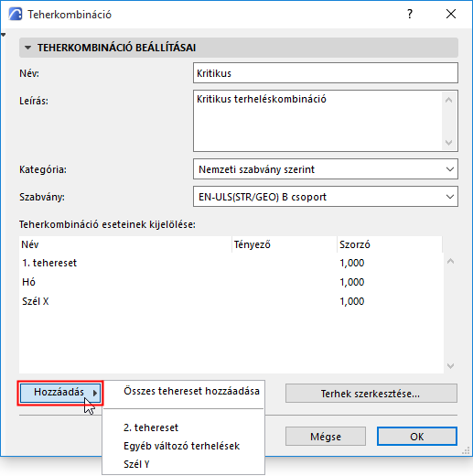Click the Leírás scrollbar up arrow
473x476 pixels.
click(x=448, y=100)
